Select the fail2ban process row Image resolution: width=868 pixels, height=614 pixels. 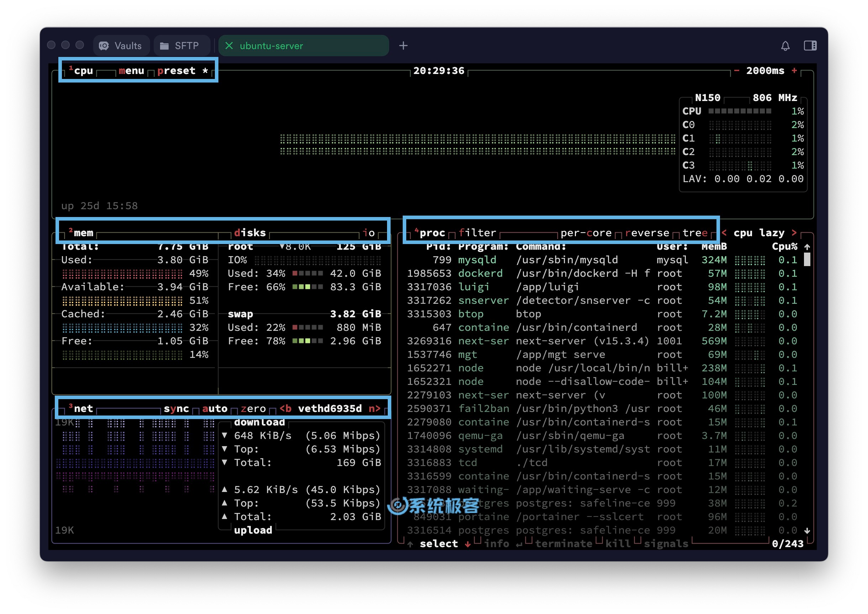602,408
